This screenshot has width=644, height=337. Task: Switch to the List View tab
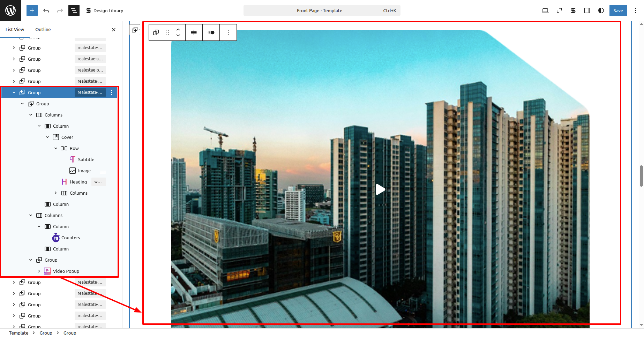tap(15, 30)
